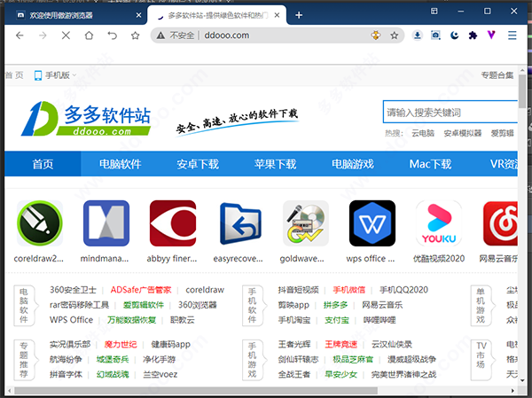Open the downloads icon in toolbar

(x=418, y=35)
